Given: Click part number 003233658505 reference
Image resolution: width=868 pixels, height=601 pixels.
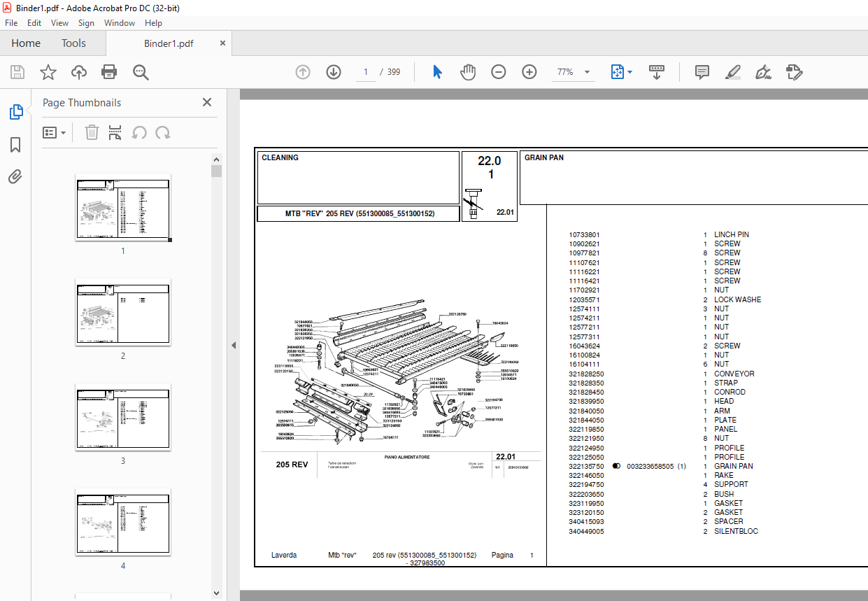Looking at the screenshot, I should click(650, 466).
